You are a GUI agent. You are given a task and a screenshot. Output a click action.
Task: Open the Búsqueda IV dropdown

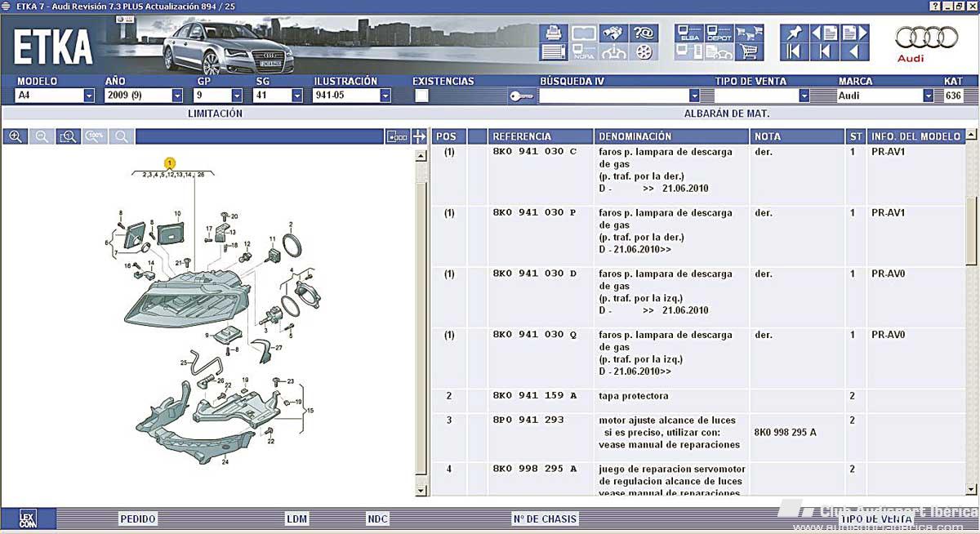coord(695,96)
